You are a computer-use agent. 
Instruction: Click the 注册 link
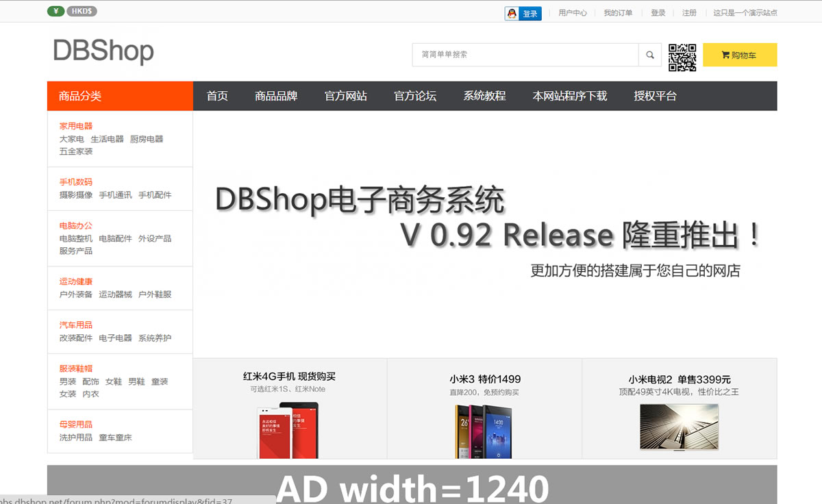click(x=689, y=13)
